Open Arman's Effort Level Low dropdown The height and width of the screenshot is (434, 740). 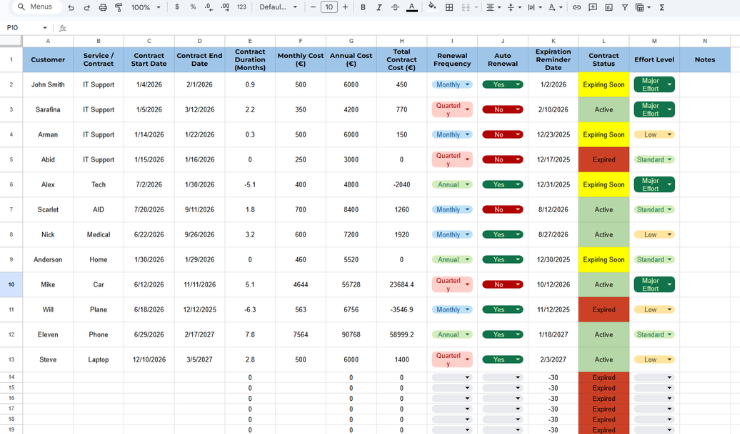[654, 134]
